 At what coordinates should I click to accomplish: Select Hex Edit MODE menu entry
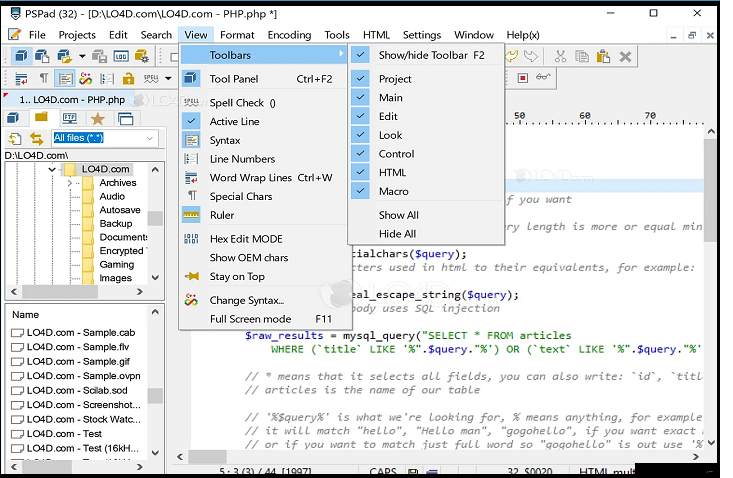pos(245,239)
